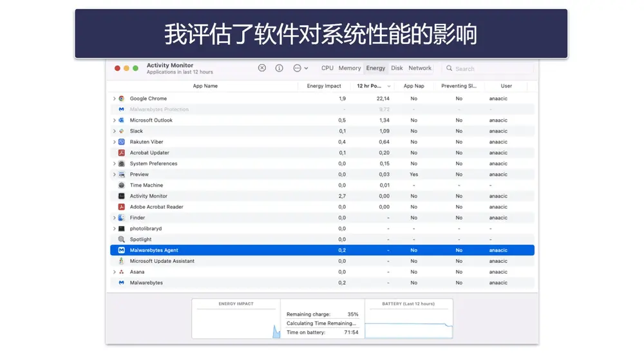Click the photolibraryd process icon
The image size is (644, 353).
coord(121,229)
